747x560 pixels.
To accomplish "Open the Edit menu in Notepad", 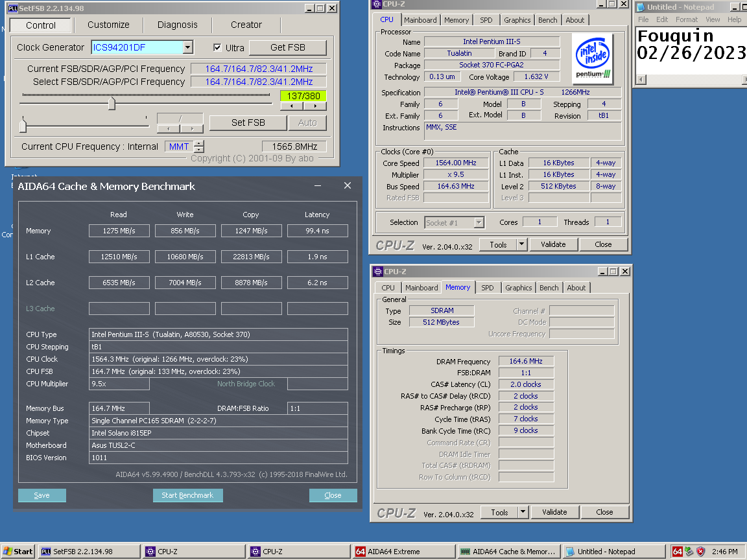I will [x=661, y=19].
